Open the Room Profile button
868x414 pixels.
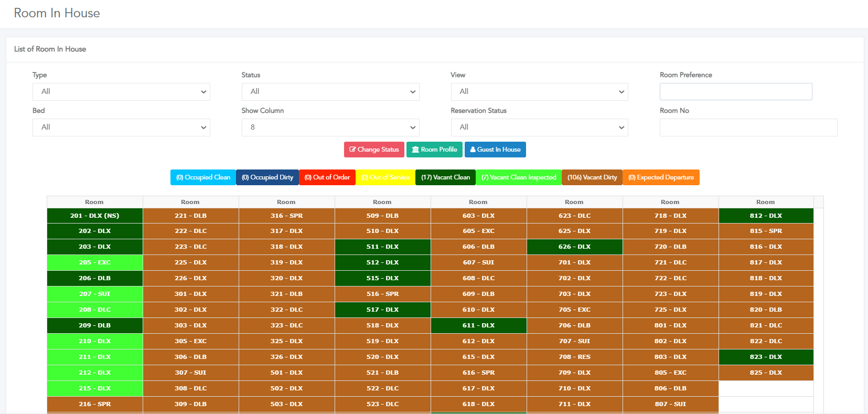[434, 150]
